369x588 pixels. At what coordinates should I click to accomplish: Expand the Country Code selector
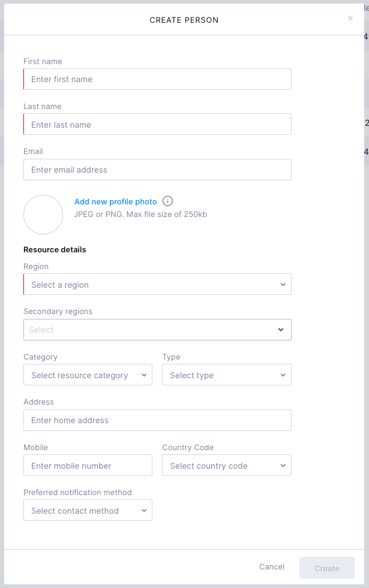(x=226, y=465)
